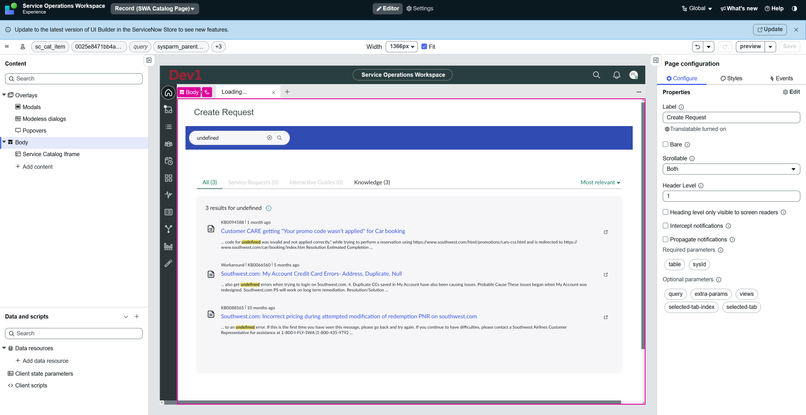This screenshot has height=415, width=806.
Task: Click the preview button
Action: point(750,47)
